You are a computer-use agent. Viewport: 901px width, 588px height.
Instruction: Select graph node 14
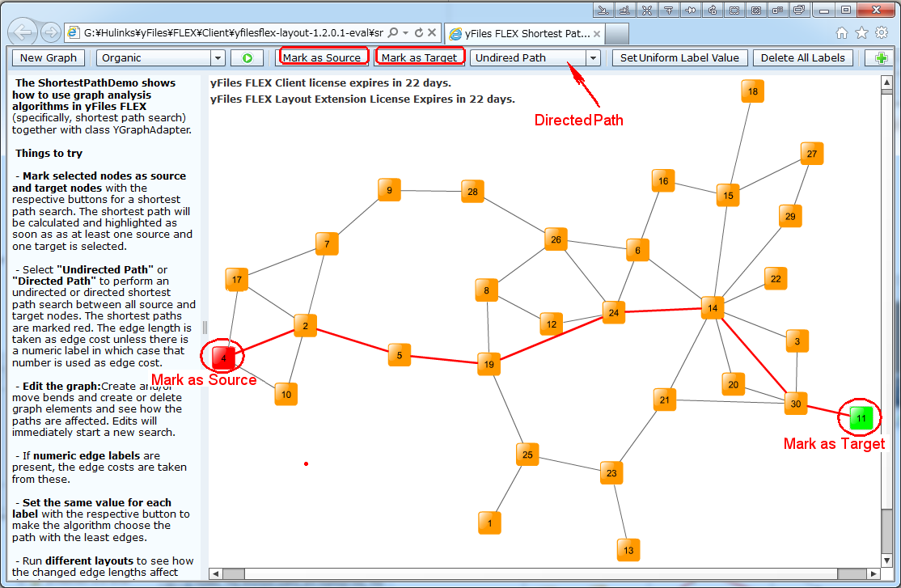(x=713, y=308)
